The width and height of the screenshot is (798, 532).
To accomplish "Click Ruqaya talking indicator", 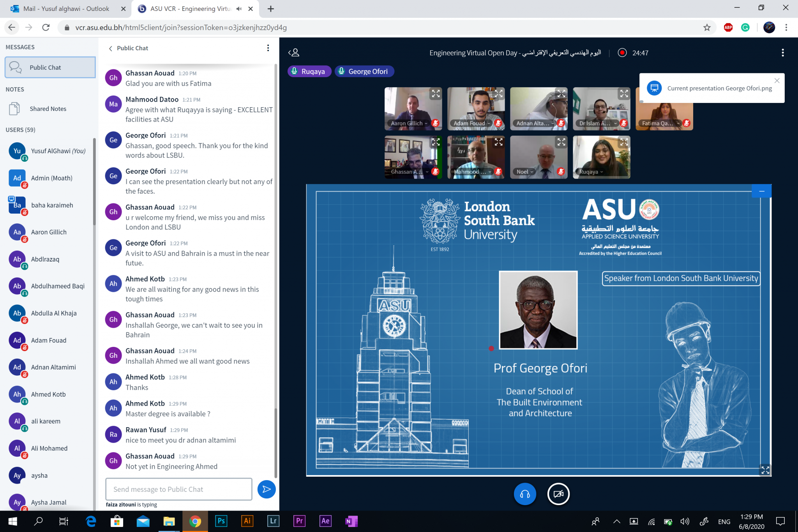I will [x=309, y=71].
